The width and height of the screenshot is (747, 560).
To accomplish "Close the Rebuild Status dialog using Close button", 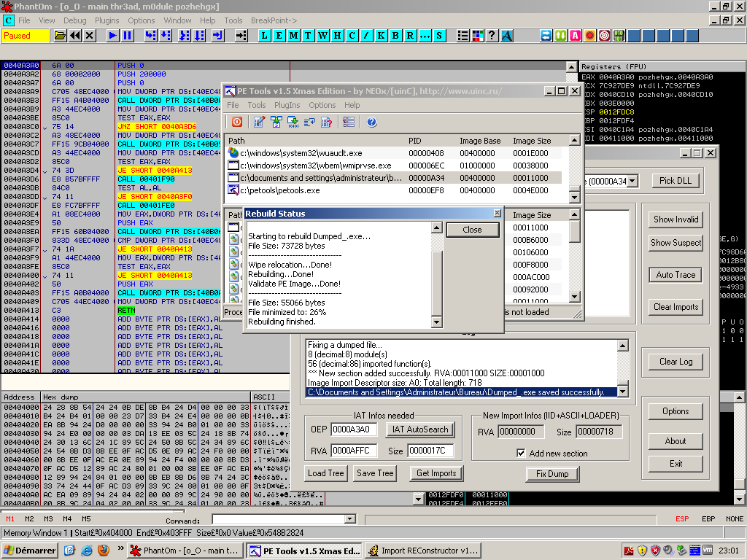I will 472,230.
